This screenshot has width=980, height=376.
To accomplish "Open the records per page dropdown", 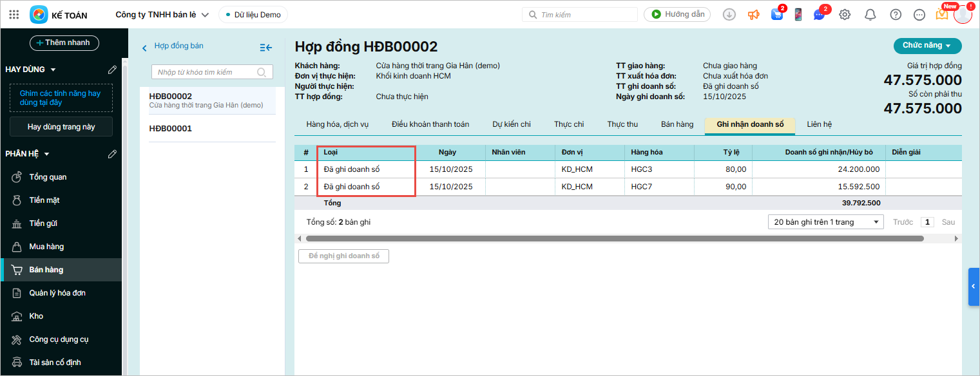I will point(825,222).
